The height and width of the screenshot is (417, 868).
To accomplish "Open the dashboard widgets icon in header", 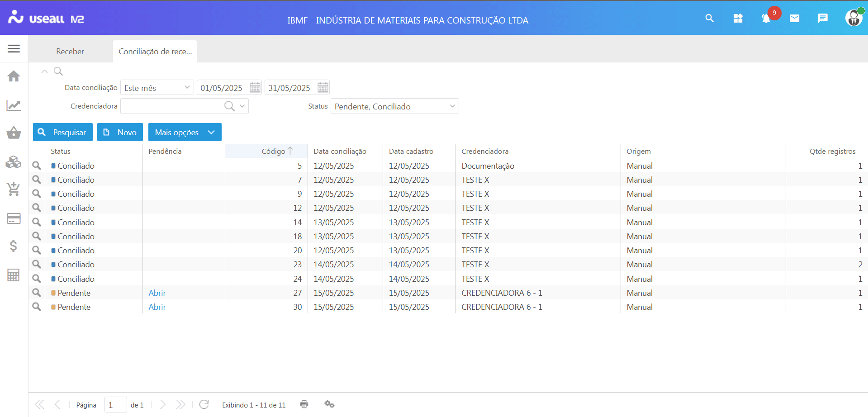I will (738, 18).
